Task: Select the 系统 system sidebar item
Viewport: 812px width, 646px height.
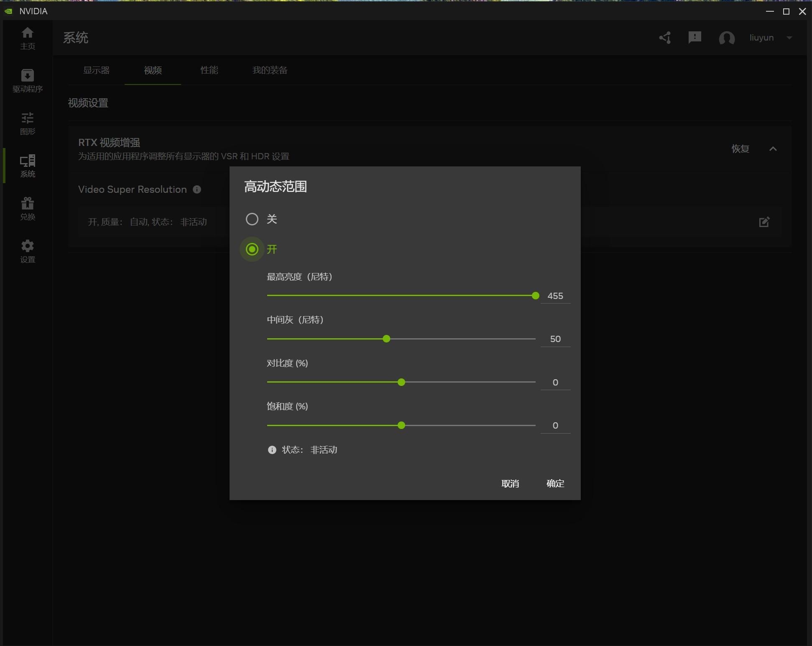Action: coord(28,166)
